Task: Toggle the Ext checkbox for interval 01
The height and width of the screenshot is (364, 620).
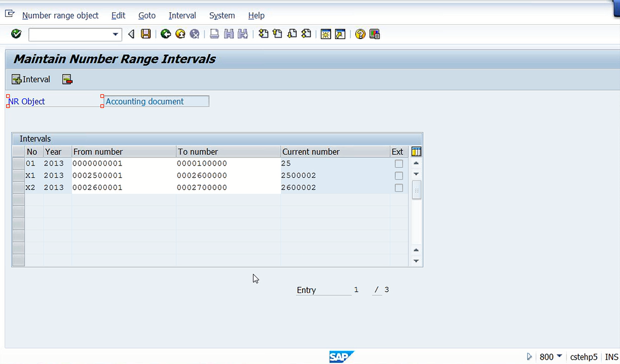Action: pos(399,163)
